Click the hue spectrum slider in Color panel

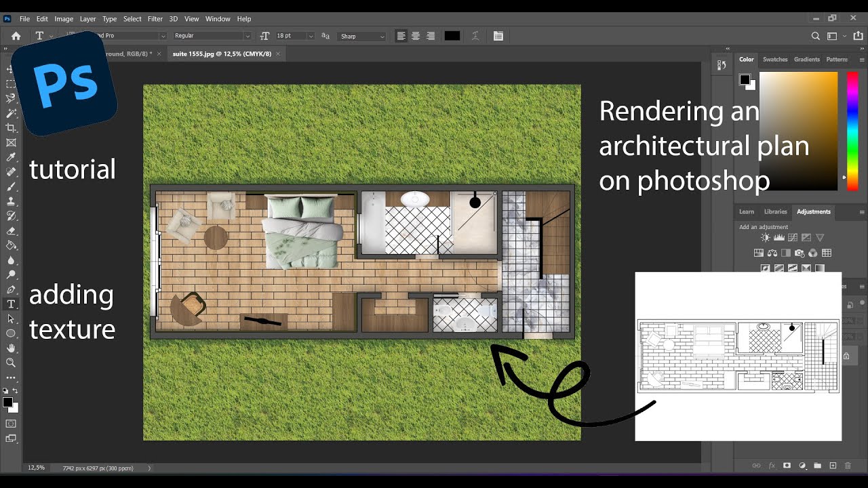pos(852,131)
